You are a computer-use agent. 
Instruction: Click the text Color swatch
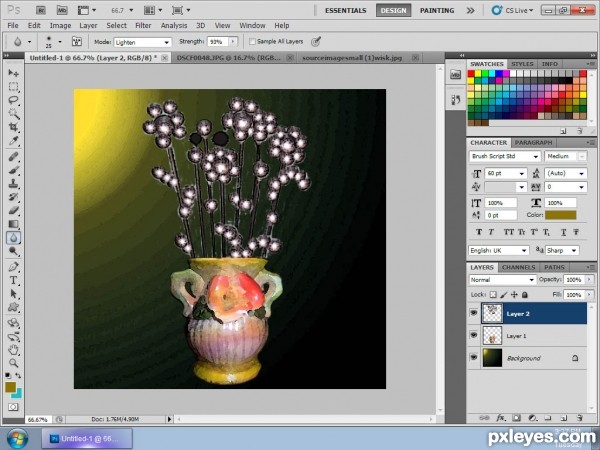click(x=561, y=215)
